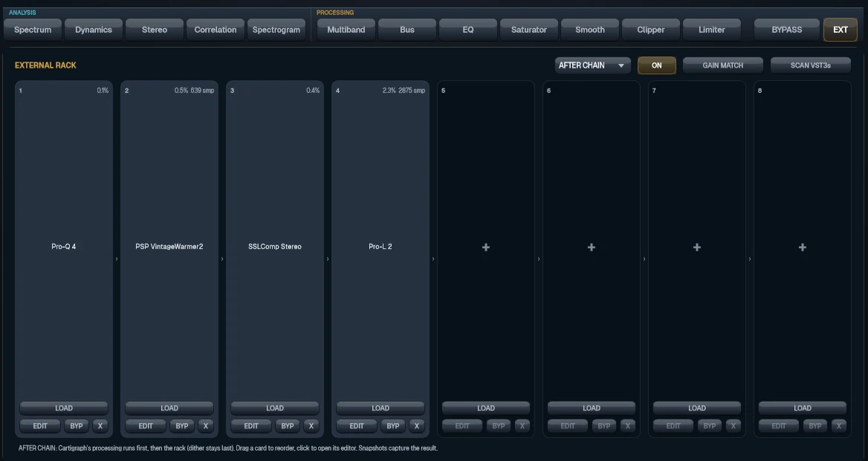Click the 0.5% 639 smp readout
The image size is (868, 461).
[x=194, y=90]
